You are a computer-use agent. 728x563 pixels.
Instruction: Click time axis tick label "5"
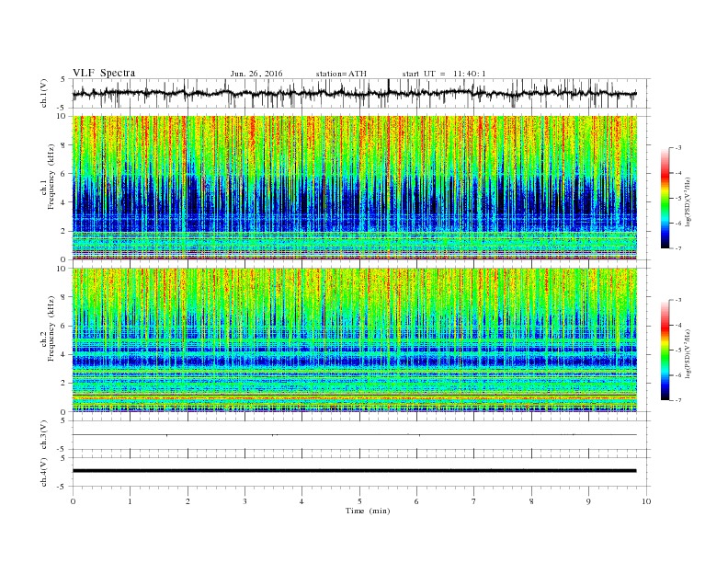click(x=359, y=501)
